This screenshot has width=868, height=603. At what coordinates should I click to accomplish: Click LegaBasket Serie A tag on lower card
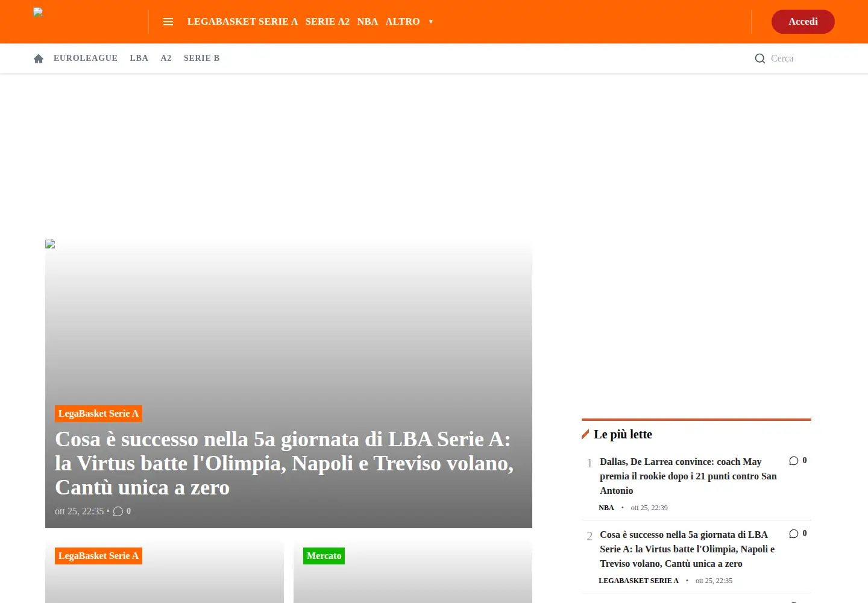pos(98,556)
